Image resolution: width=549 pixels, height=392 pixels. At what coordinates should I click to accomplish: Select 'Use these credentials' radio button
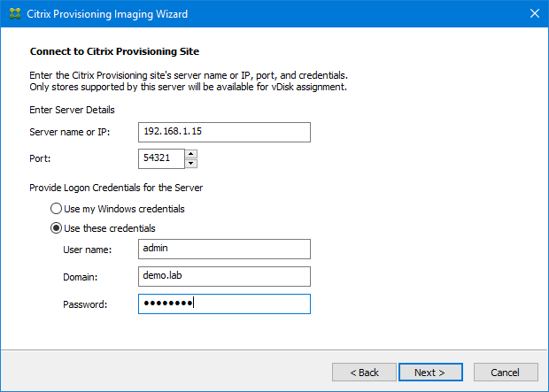[x=103, y=228]
